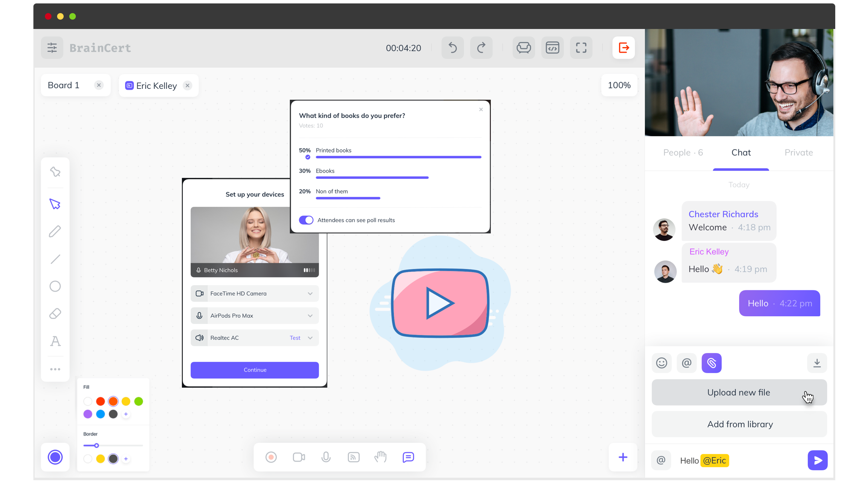Switch to the People tab
868x488 pixels.
click(x=683, y=152)
